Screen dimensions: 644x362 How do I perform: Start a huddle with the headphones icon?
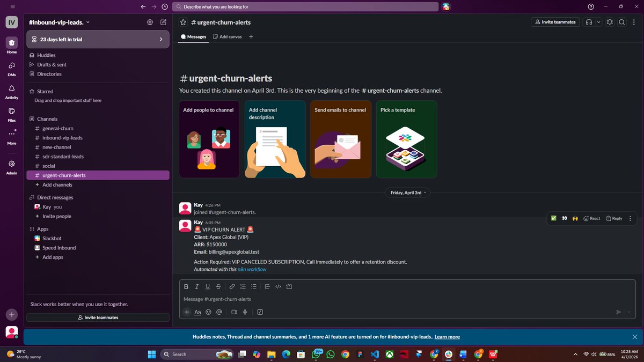click(x=589, y=22)
